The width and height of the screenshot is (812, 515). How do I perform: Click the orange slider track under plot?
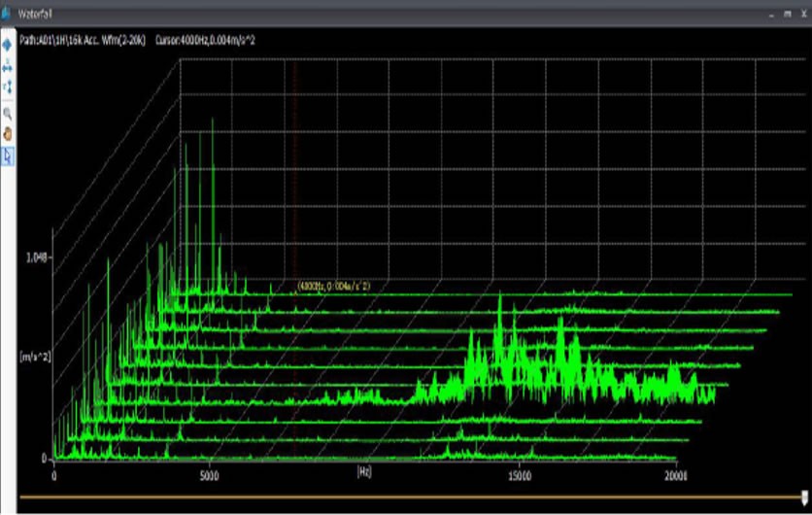[411, 497]
